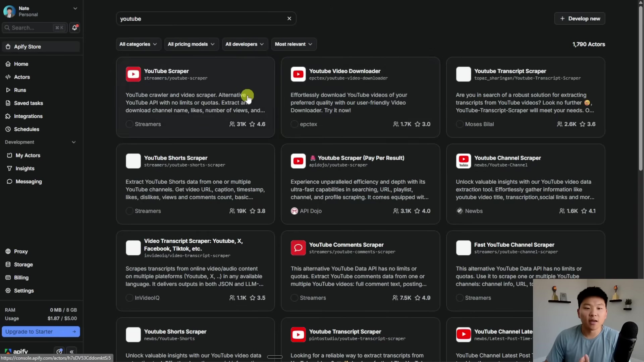Click YouTube Comments Scraper speech bubble icon

298,248
